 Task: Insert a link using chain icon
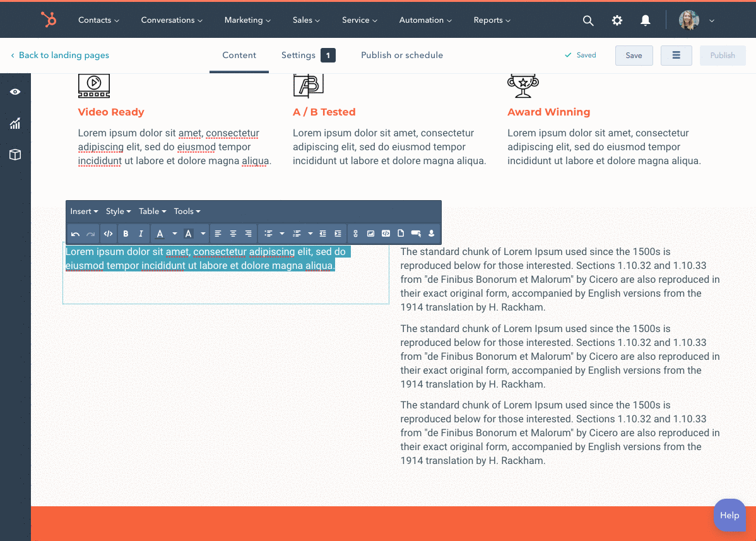[x=355, y=234]
